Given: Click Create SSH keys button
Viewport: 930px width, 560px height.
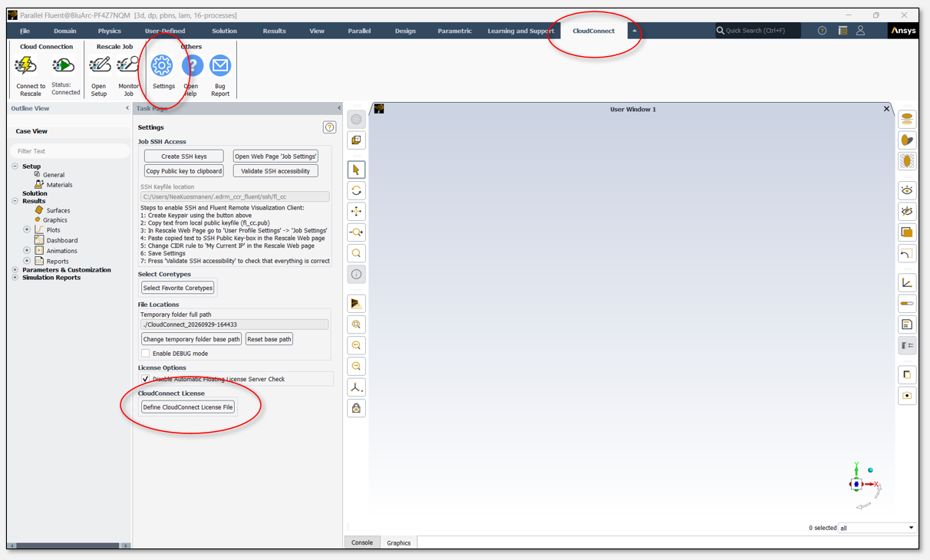Looking at the screenshot, I should [x=184, y=156].
